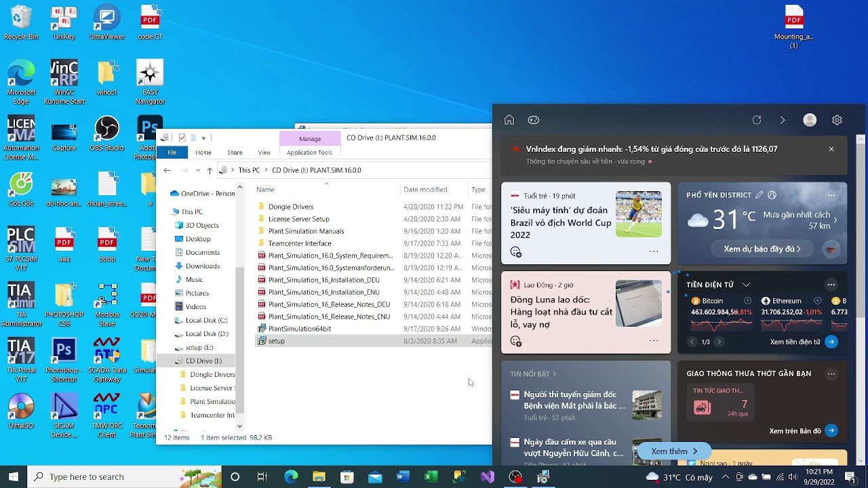Screen dimensions: 868x488
Task: Select the setup application file
Action: [x=277, y=341]
